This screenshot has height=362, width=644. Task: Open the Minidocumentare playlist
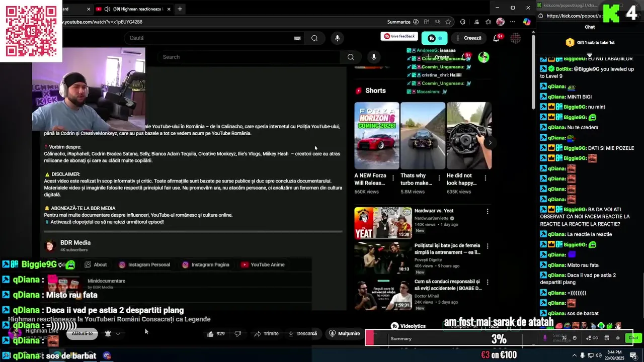[106, 281]
